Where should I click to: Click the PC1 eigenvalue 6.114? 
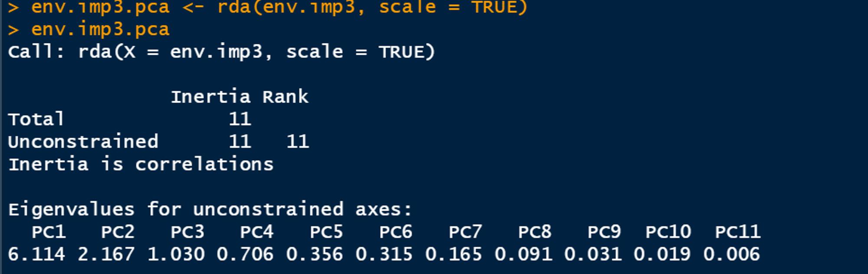pyautogui.click(x=36, y=254)
